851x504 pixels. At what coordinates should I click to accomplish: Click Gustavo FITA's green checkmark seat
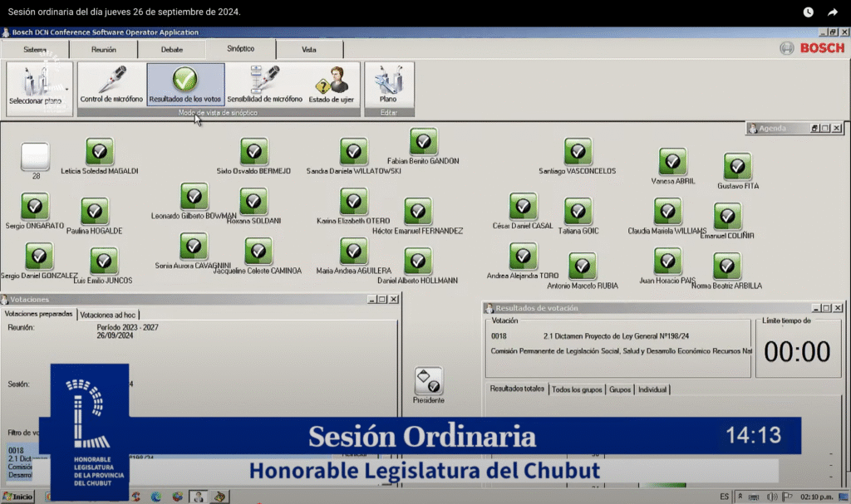coord(737,167)
